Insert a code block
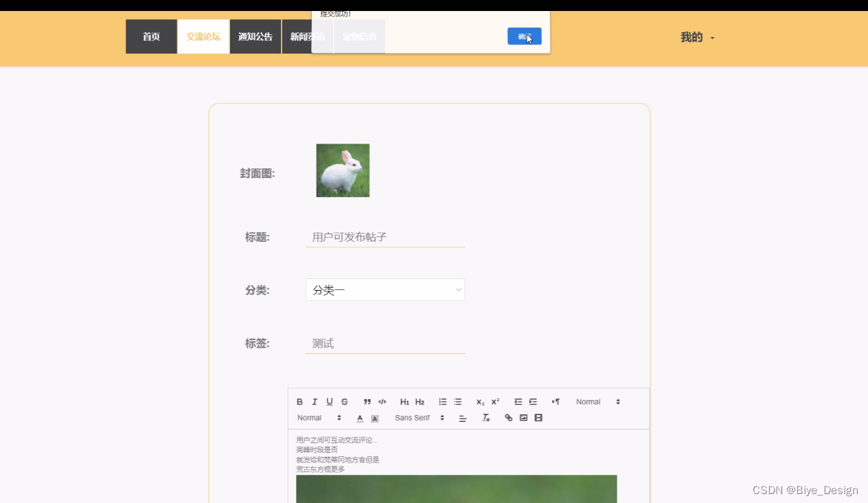Image resolution: width=868 pixels, height=503 pixels. 382,402
